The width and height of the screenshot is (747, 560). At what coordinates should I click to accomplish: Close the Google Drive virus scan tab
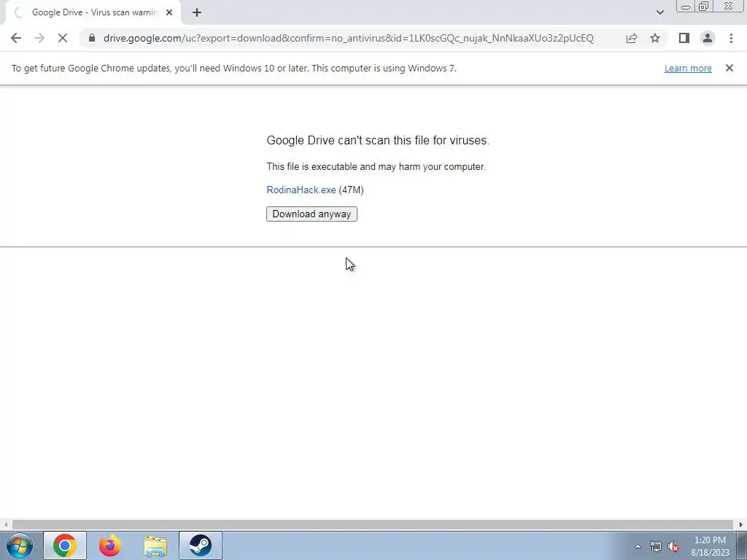point(169,12)
